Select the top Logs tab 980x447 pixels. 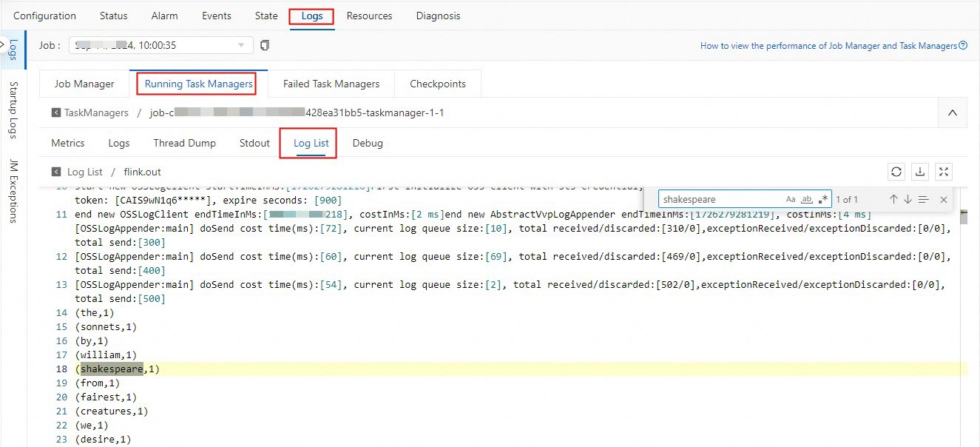[312, 16]
